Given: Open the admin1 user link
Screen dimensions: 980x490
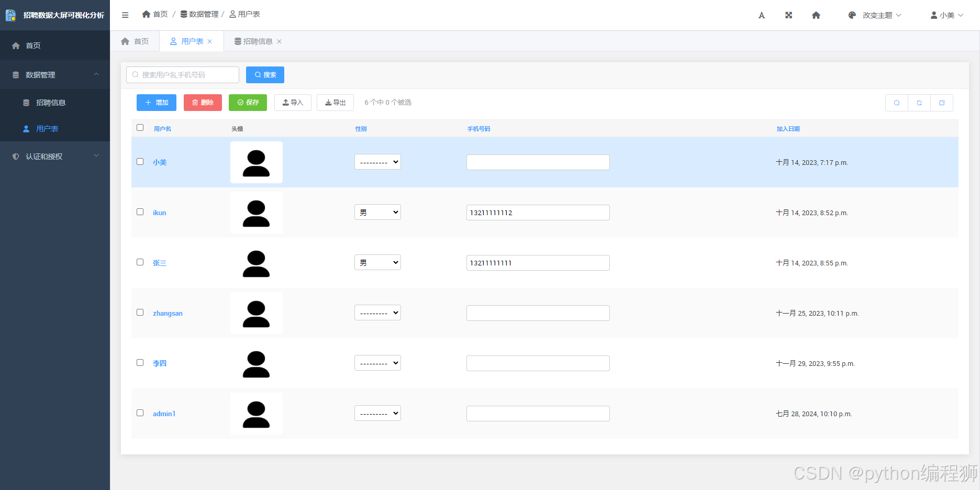Looking at the screenshot, I should (x=164, y=414).
